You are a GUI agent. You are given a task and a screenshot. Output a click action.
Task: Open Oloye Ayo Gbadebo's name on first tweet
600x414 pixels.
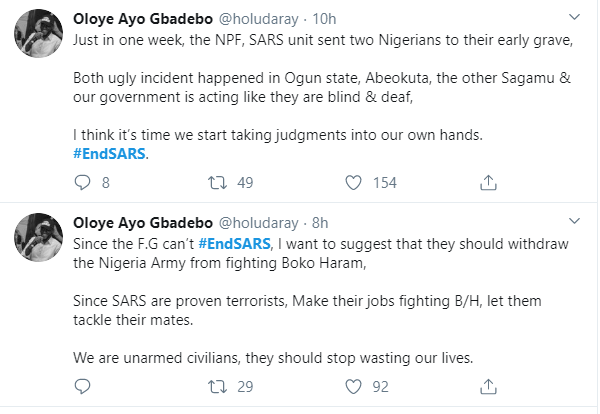[x=142, y=19]
